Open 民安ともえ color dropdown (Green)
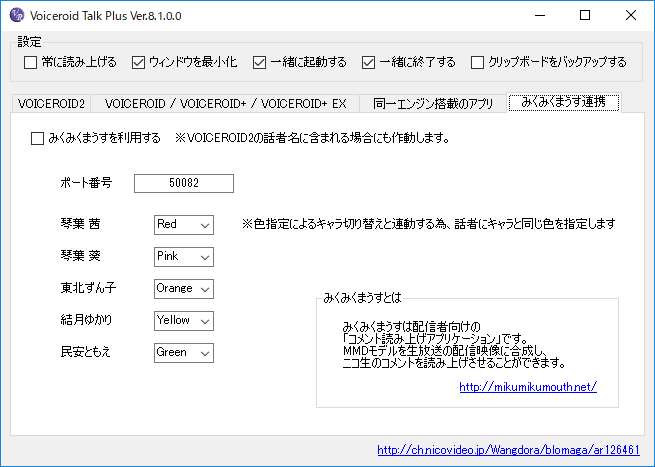The width and height of the screenshot is (655, 467). (184, 353)
